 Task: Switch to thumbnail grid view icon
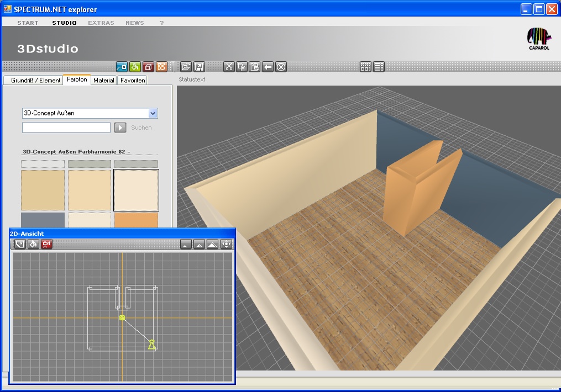point(365,67)
